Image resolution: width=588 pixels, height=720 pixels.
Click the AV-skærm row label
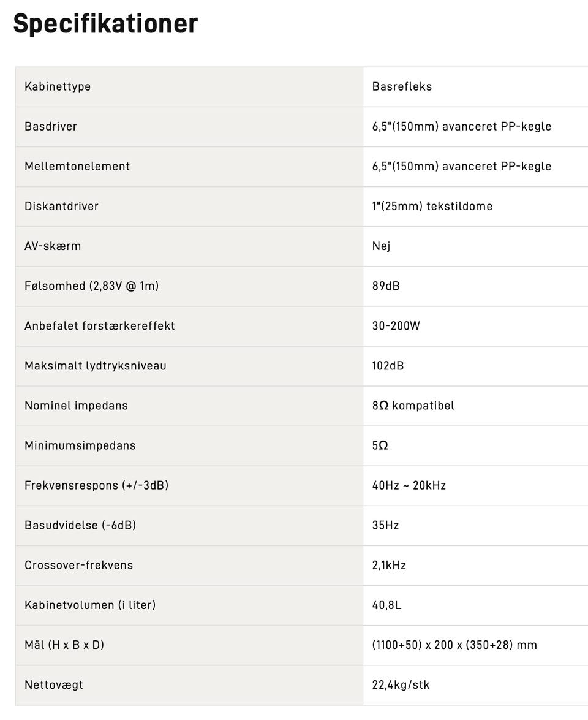click(x=53, y=246)
